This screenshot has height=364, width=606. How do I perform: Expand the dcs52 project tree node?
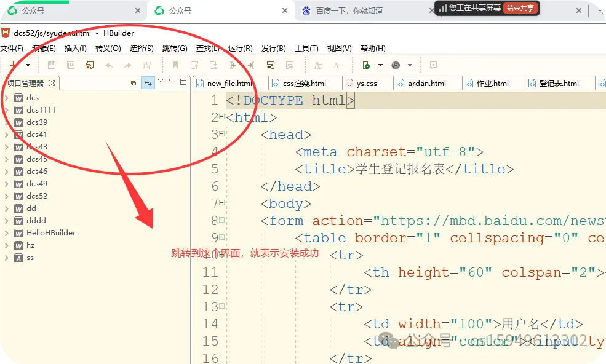[x=6, y=196]
